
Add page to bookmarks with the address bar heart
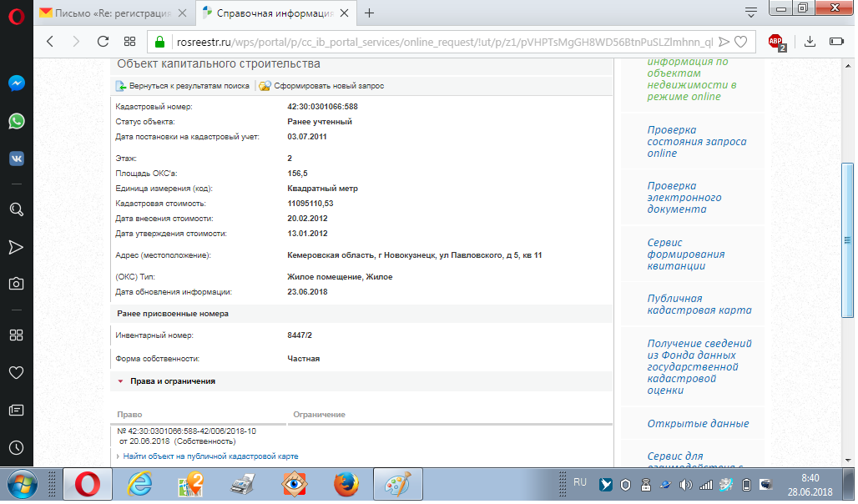point(741,41)
